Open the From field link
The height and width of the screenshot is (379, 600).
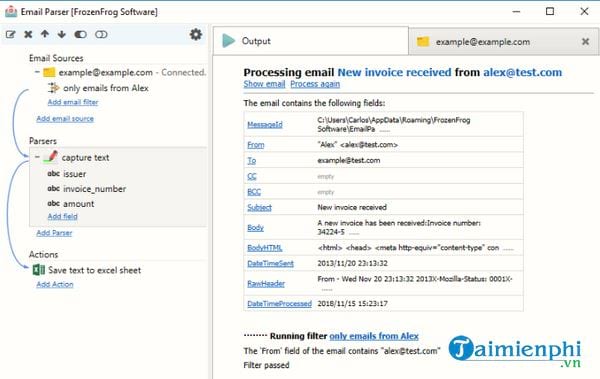(x=256, y=145)
